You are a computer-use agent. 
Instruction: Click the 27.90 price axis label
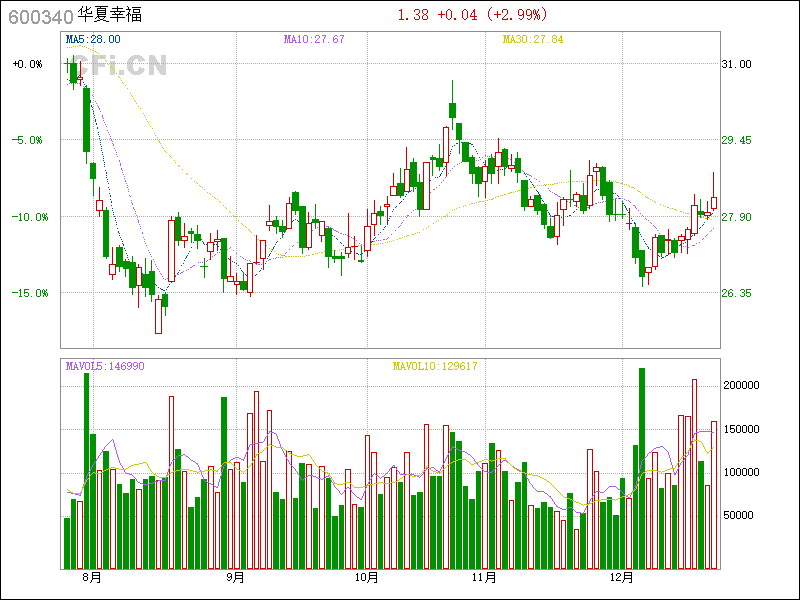click(x=736, y=217)
